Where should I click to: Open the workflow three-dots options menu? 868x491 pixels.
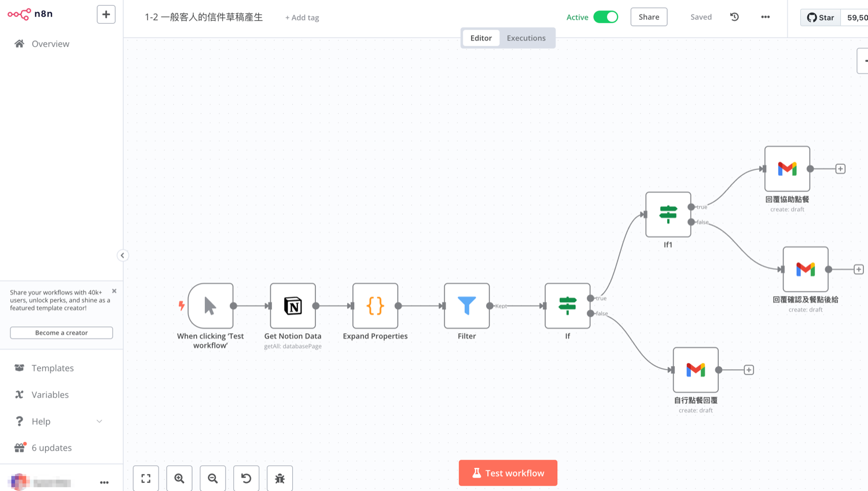click(766, 17)
